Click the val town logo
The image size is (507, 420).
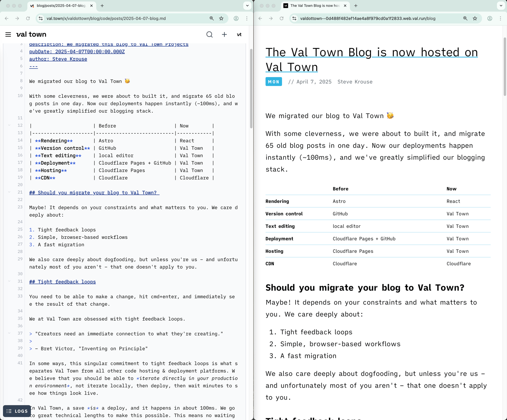[31, 34]
